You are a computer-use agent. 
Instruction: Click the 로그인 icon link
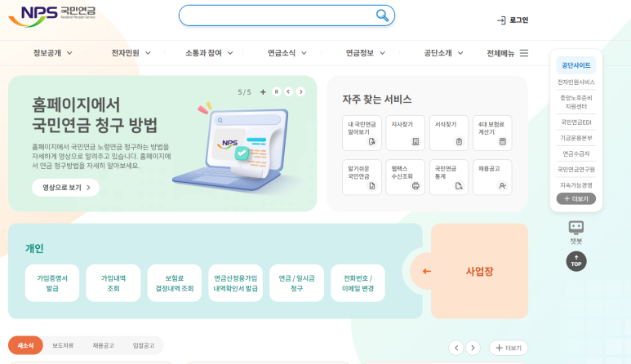point(513,20)
